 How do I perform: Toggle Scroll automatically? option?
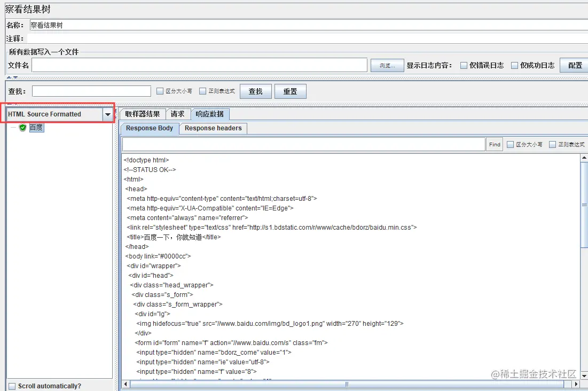(x=13, y=386)
